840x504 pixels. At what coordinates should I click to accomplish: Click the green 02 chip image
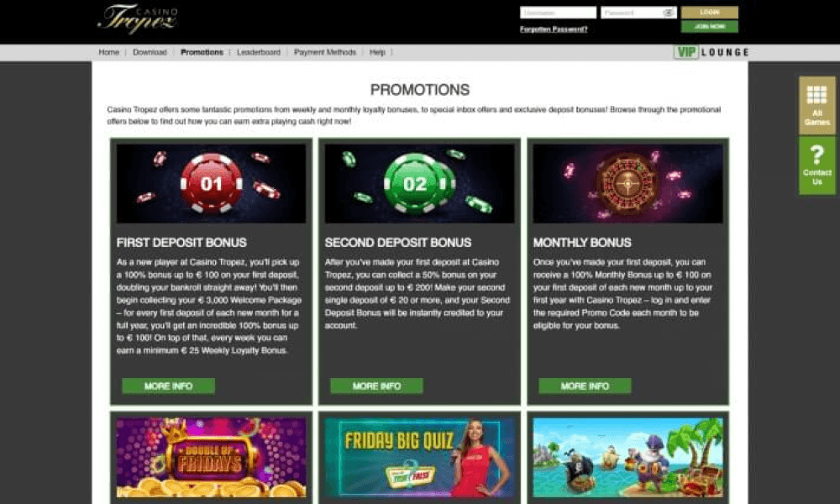(x=419, y=183)
